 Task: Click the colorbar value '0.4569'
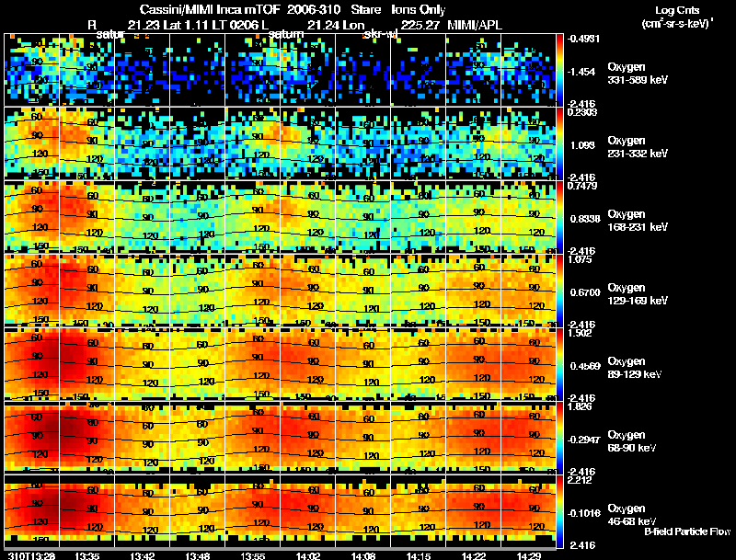coord(585,366)
